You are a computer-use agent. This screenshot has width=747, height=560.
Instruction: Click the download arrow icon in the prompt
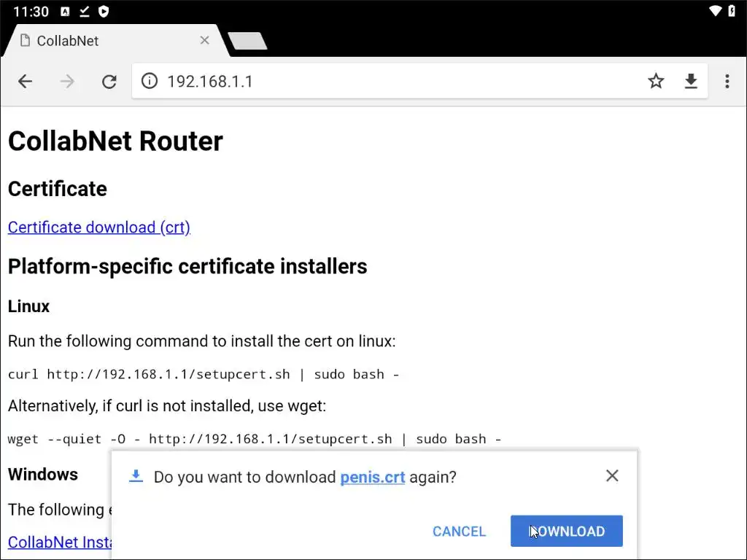[136, 475]
